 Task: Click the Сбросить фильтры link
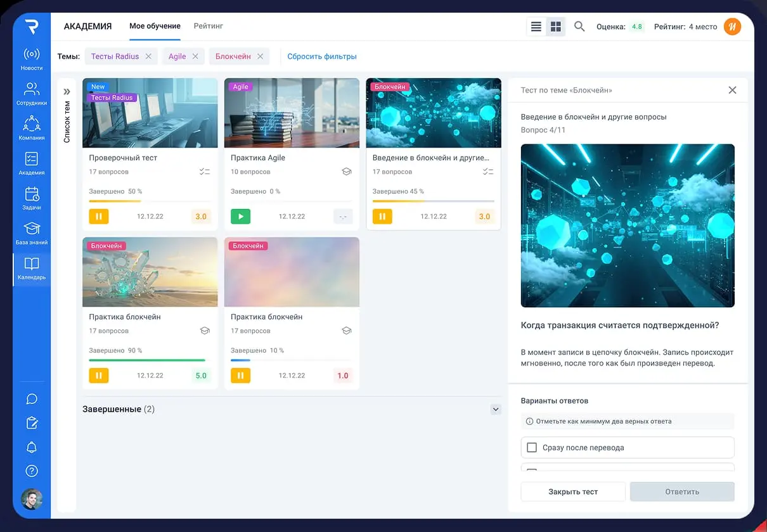click(x=322, y=56)
